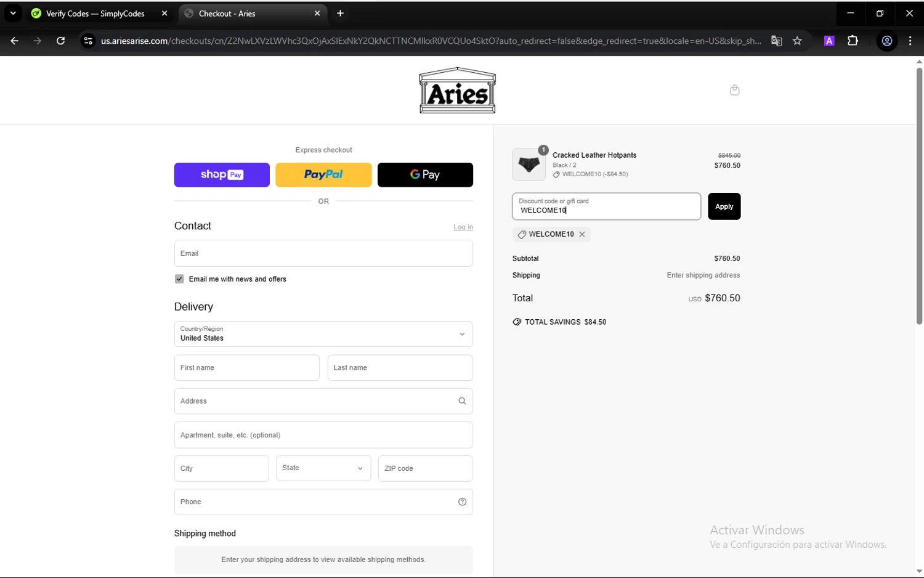Viewport: 924px width, 578px height.
Task: Click the Express checkout label
Action: 323,150
